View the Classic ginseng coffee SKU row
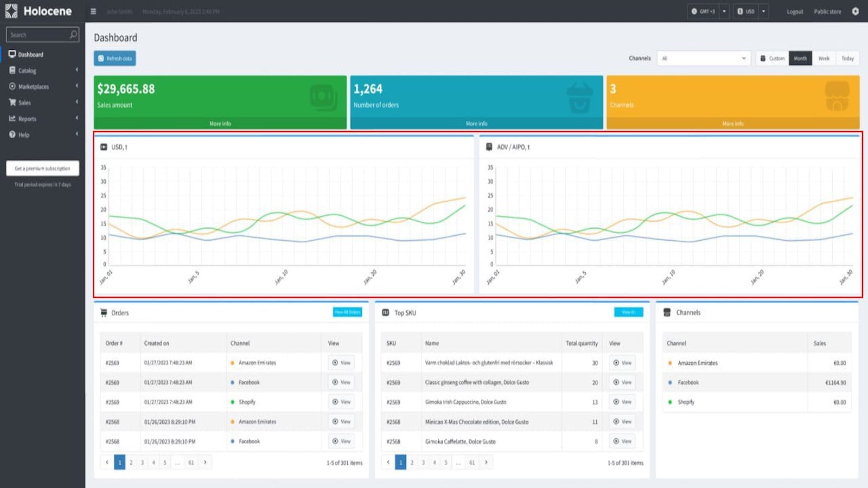 [622, 382]
